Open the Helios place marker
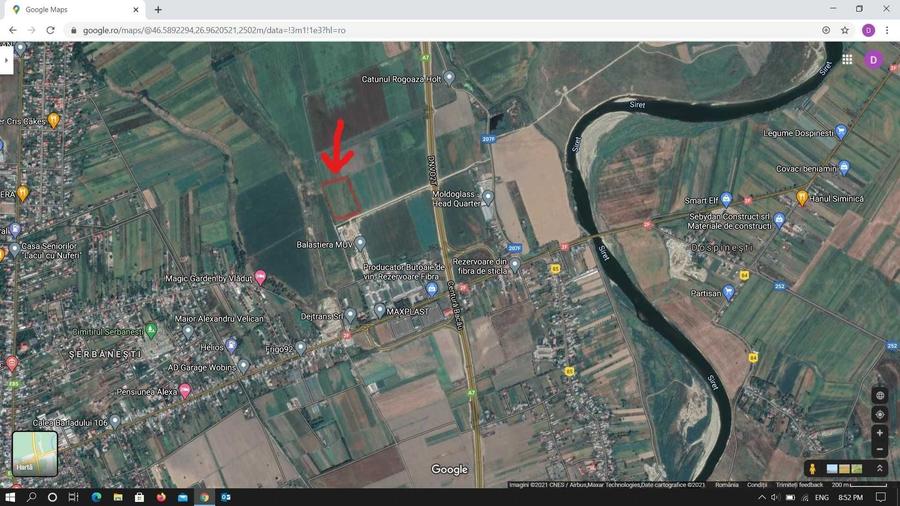The width and height of the screenshot is (900, 506). [231, 345]
